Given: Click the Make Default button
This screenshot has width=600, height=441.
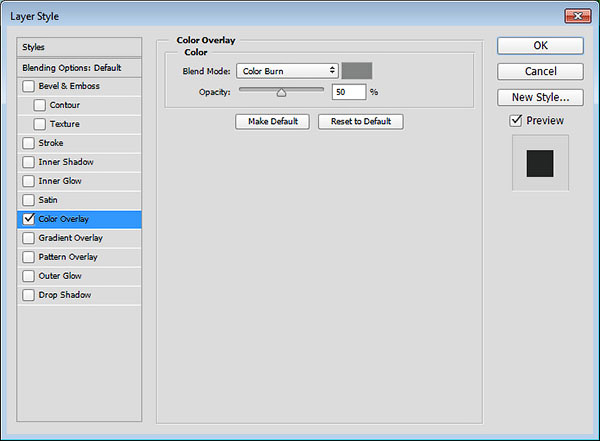Looking at the screenshot, I should pos(272,122).
